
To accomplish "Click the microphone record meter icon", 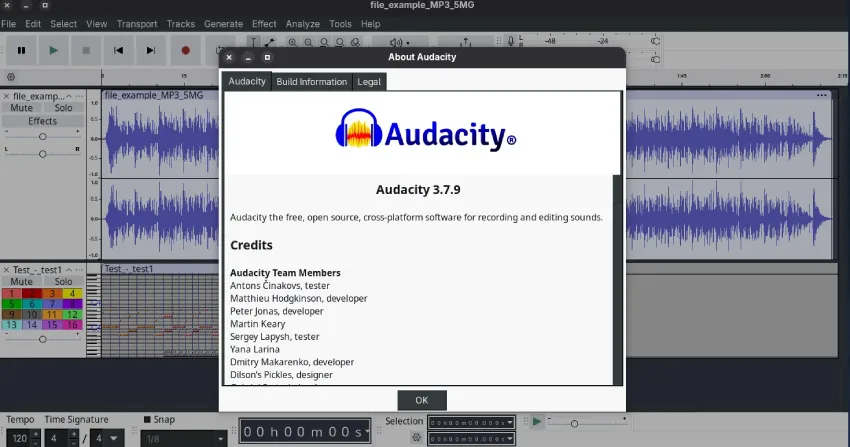I will pos(511,41).
